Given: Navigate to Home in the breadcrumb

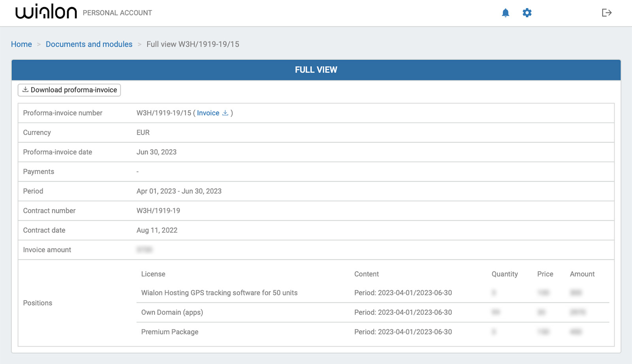Looking at the screenshot, I should [x=21, y=44].
